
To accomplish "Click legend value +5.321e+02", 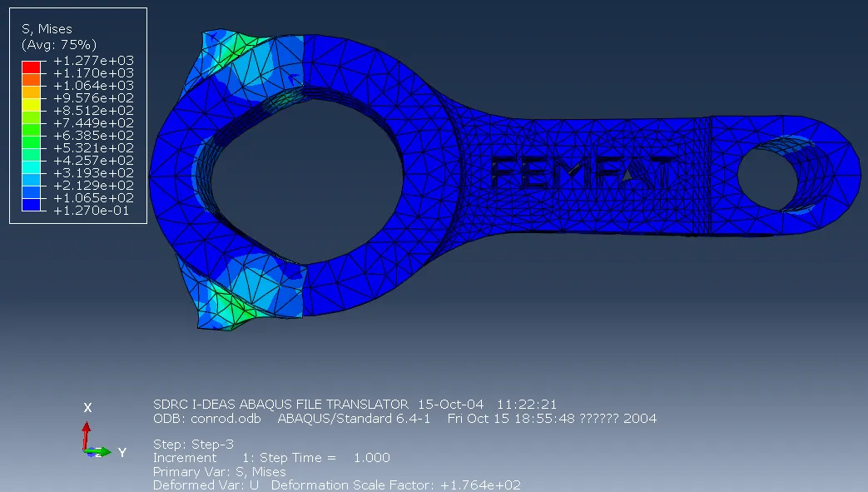I will tap(93, 148).
